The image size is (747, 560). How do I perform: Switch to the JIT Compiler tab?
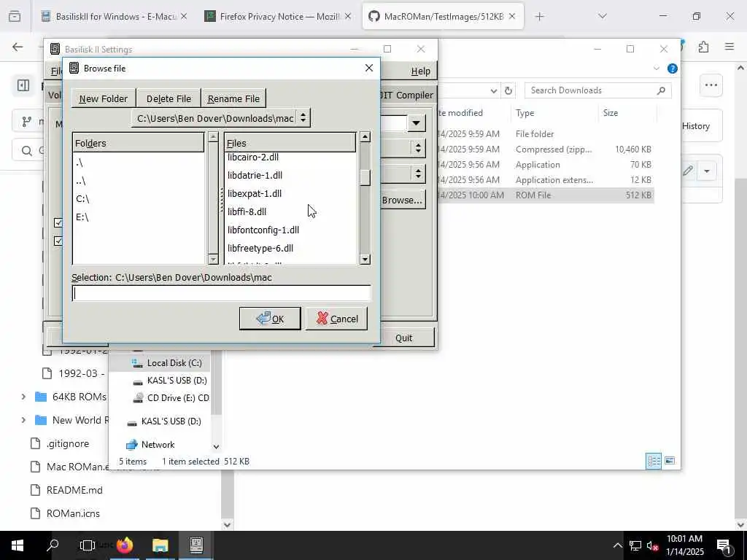[x=408, y=96]
